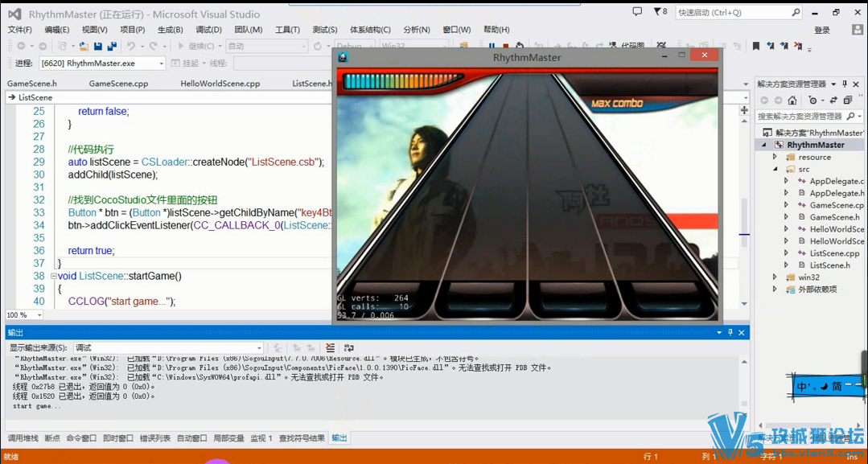
Task: Clear all bookmarks icon
Action: (x=798, y=46)
